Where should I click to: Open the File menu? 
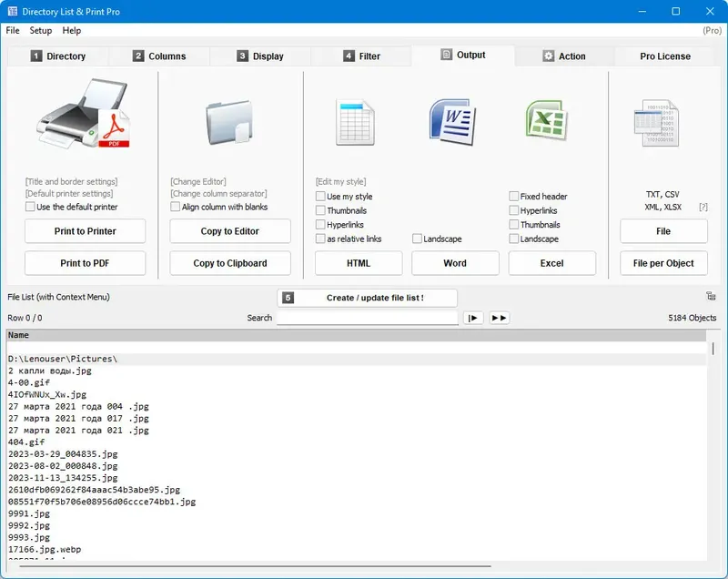13,30
